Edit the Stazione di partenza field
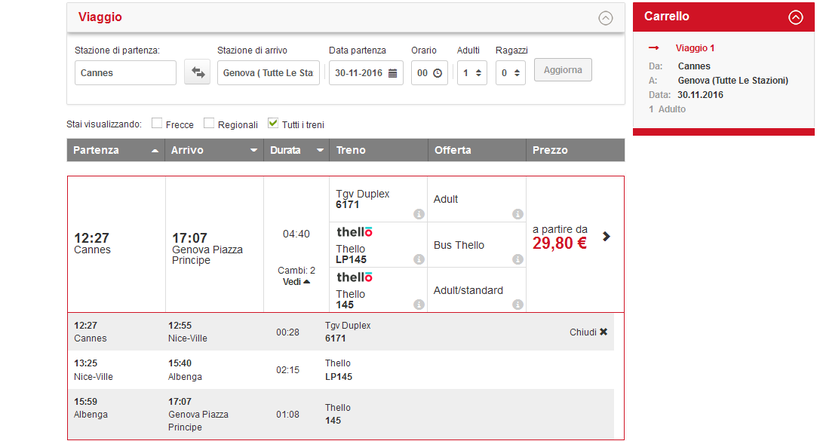 pyautogui.click(x=125, y=73)
